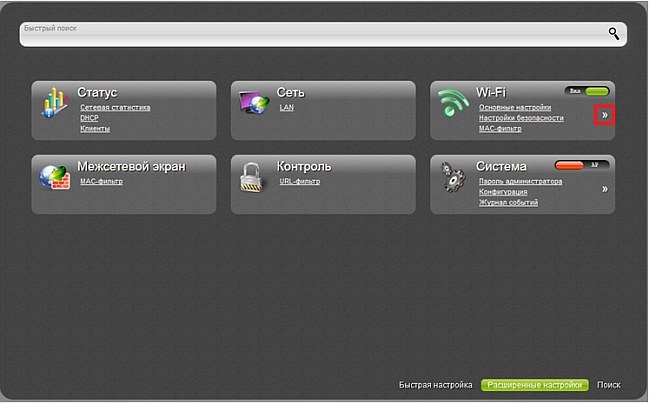Screen dimensions: 650x404
Task: Open Сетевая статистика link
Action: [x=115, y=106]
